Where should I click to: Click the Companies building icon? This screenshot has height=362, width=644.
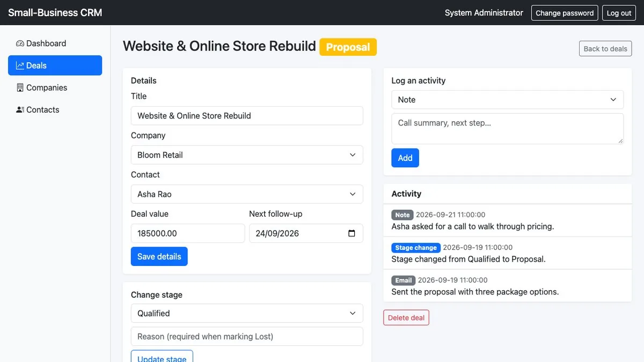(x=20, y=87)
